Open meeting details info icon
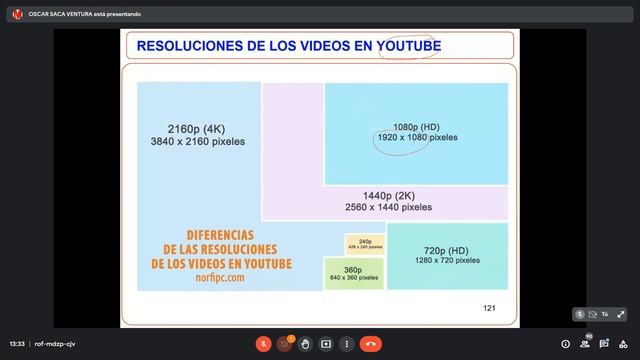The width and height of the screenshot is (640, 360). pyautogui.click(x=565, y=344)
